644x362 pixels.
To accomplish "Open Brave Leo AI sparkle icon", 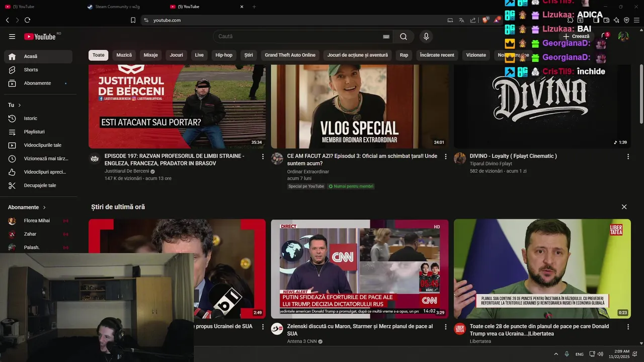I will (x=616, y=20).
